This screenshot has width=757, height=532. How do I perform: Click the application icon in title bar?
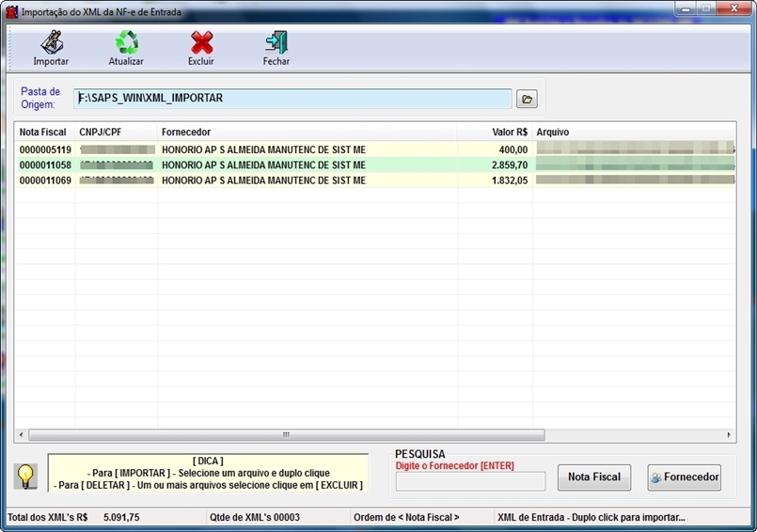pos(12,12)
